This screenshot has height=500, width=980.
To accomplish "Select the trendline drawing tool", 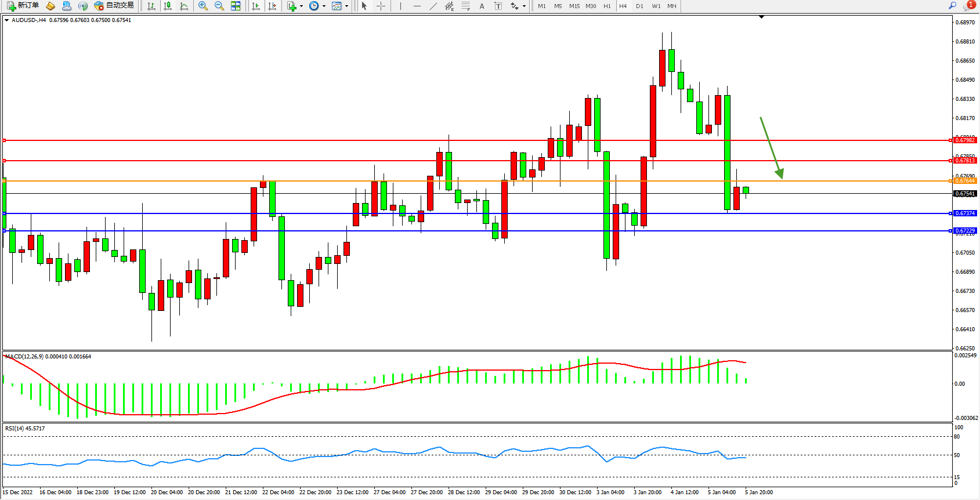I will point(433,6).
